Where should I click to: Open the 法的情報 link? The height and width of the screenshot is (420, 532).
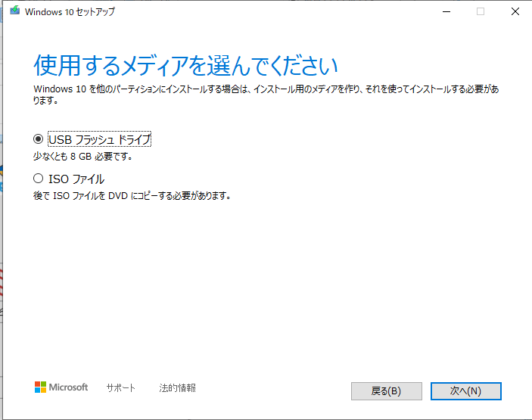click(177, 387)
